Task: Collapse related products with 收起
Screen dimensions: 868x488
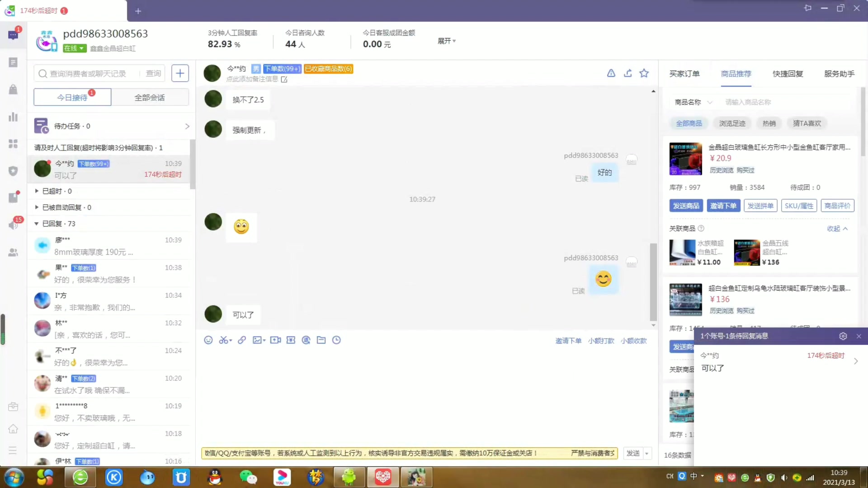Action: click(837, 229)
